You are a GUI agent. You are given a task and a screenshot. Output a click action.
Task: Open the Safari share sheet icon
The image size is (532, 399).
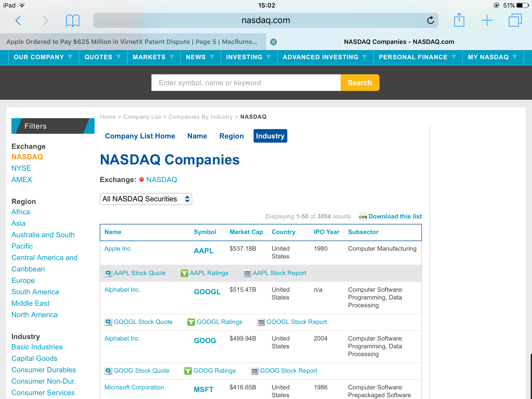point(459,20)
